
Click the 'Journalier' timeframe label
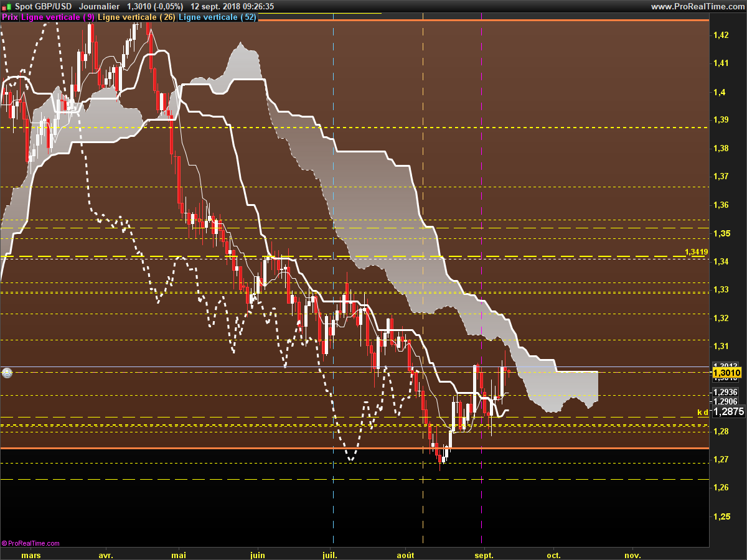(x=99, y=6)
